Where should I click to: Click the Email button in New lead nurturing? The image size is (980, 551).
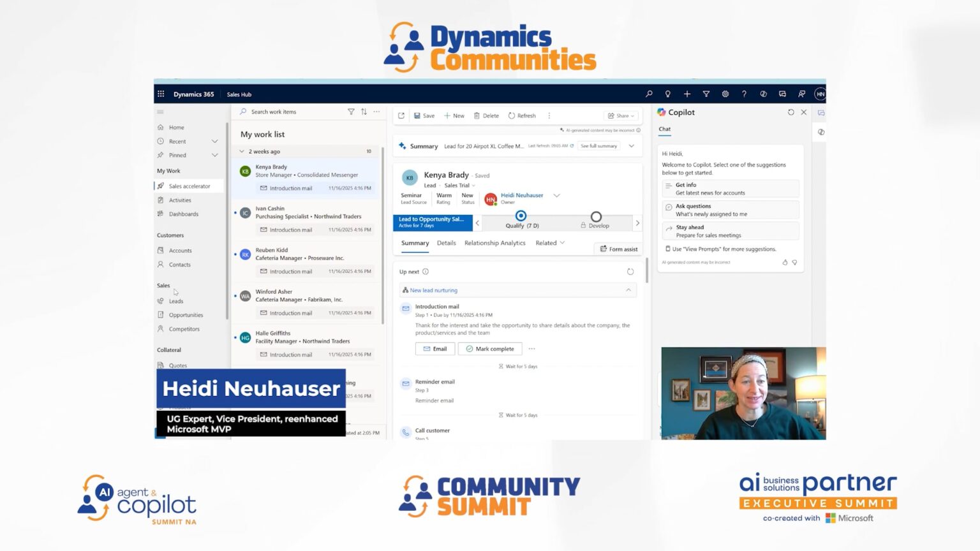coord(434,349)
